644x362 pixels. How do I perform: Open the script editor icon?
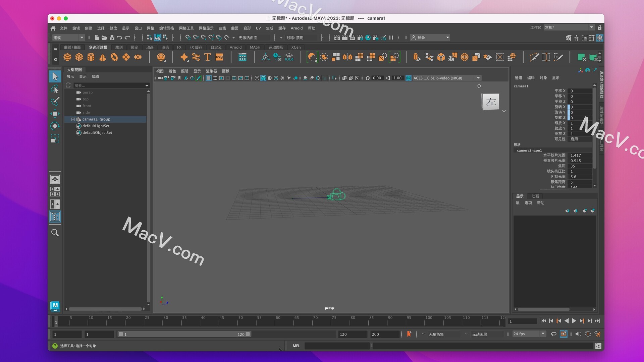click(598, 346)
